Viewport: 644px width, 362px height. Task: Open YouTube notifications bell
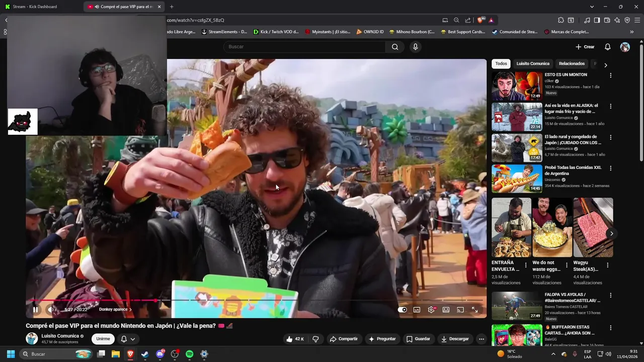tap(607, 47)
